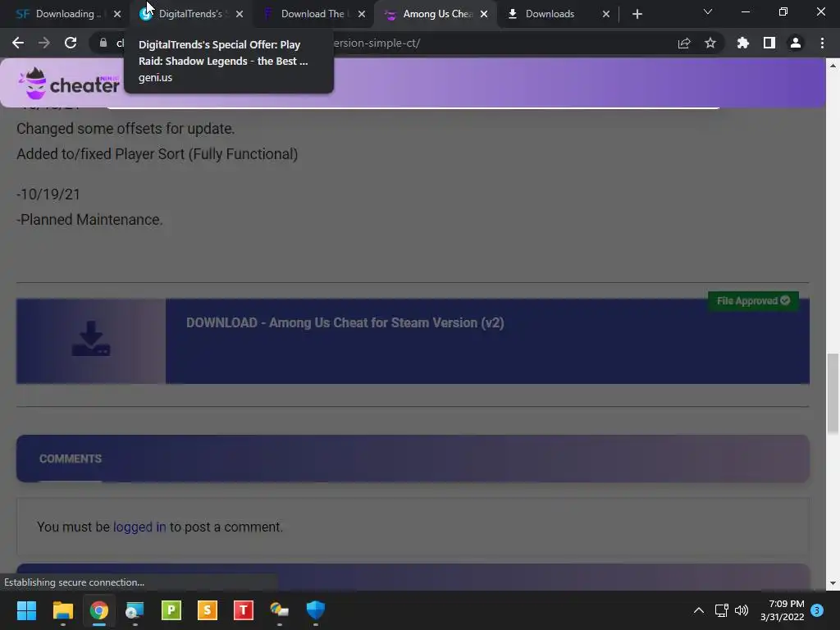This screenshot has width=840, height=630.
Task: Open the Windows Start menu
Action: 26,610
